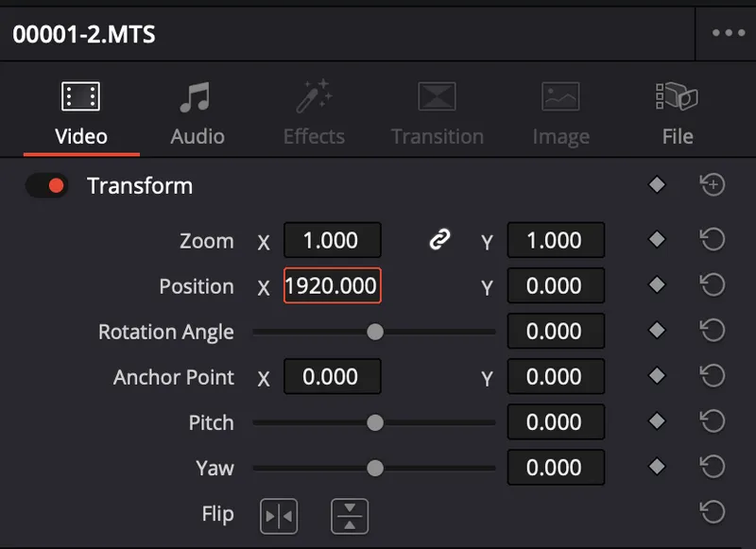Image resolution: width=756 pixels, height=549 pixels.
Task: Click the Position Y input field
Action: pyautogui.click(x=556, y=286)
